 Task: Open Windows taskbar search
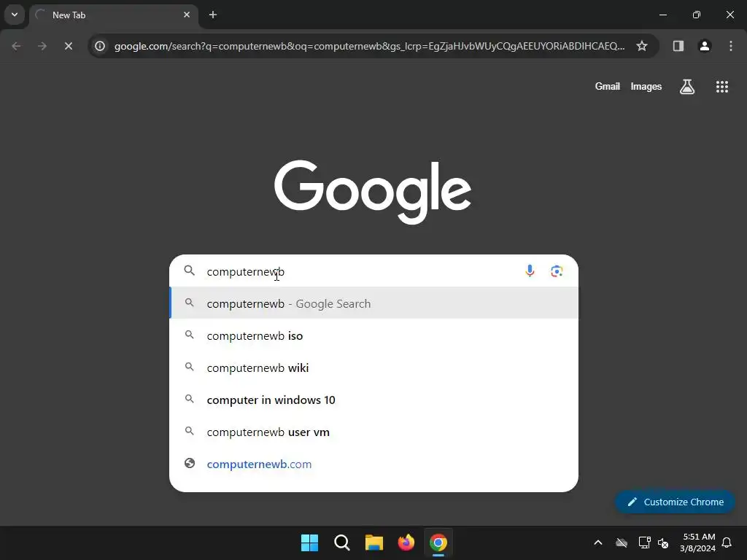(342, 542)
